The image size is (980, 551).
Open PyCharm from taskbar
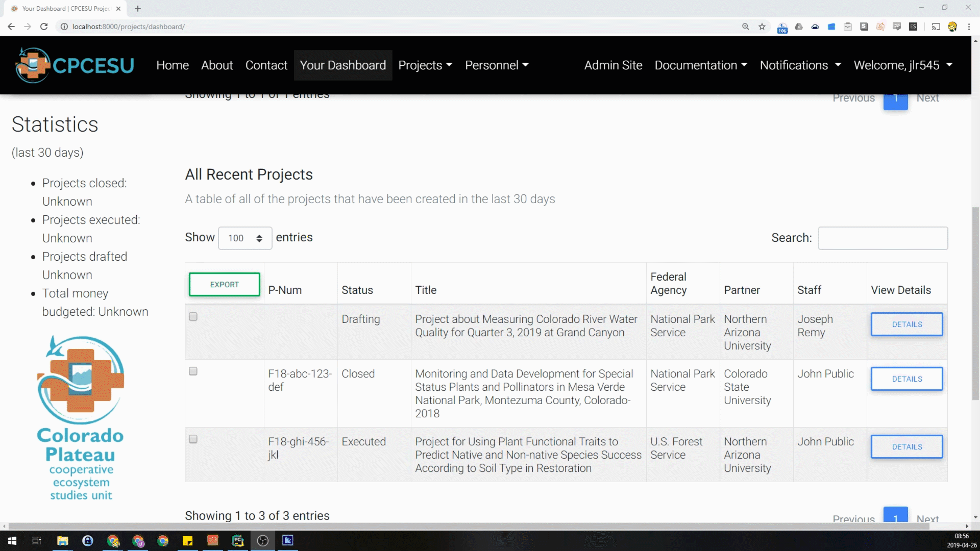[x=238, y=541]
